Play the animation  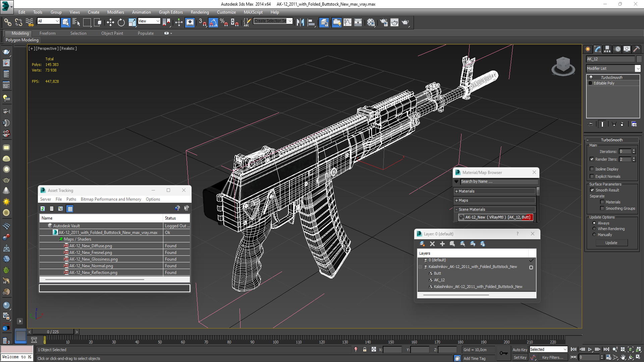click(590, 350)
